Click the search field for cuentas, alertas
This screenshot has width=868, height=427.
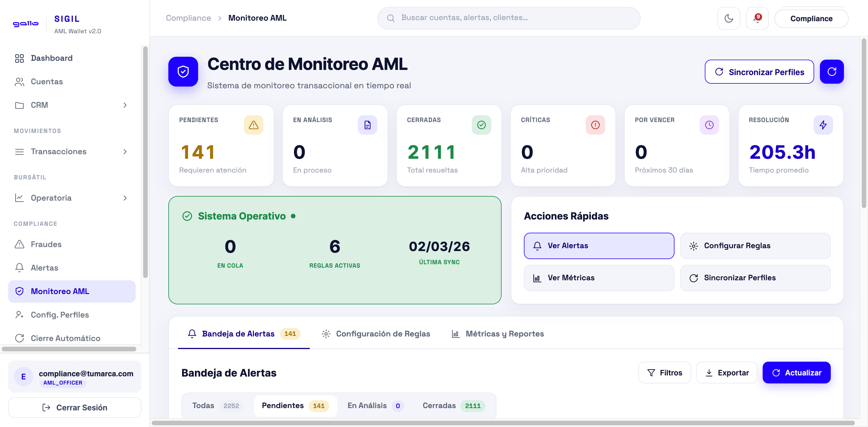click(508, 18)
